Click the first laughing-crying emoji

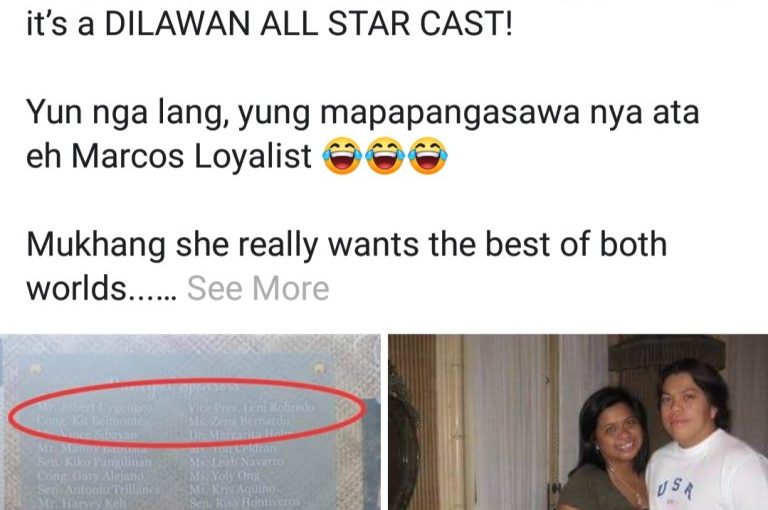[x=342, y=156]
